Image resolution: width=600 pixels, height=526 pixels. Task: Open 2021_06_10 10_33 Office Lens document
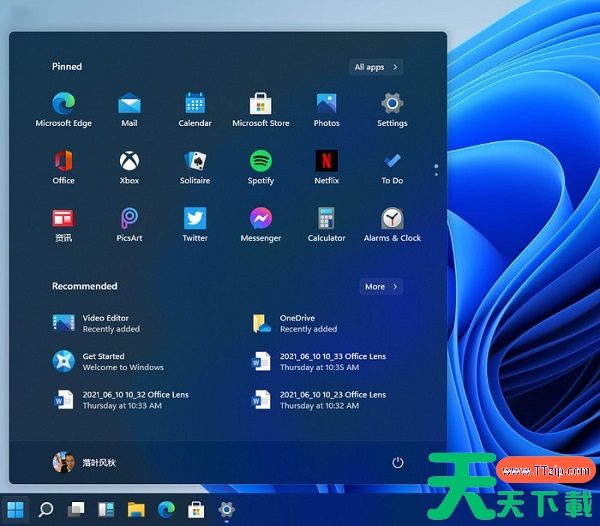point(318,362)
